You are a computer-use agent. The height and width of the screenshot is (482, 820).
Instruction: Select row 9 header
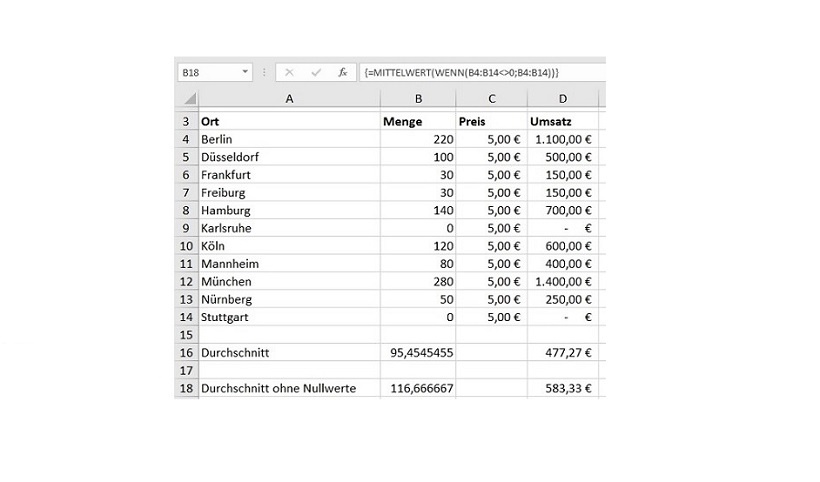pos(187,228)
